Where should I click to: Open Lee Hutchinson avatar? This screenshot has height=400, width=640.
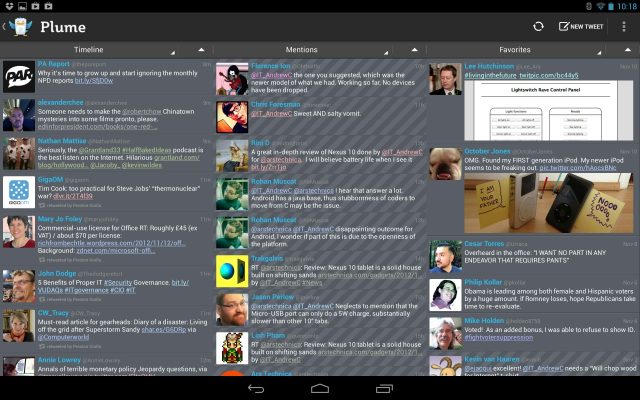[x=445, y=79]
